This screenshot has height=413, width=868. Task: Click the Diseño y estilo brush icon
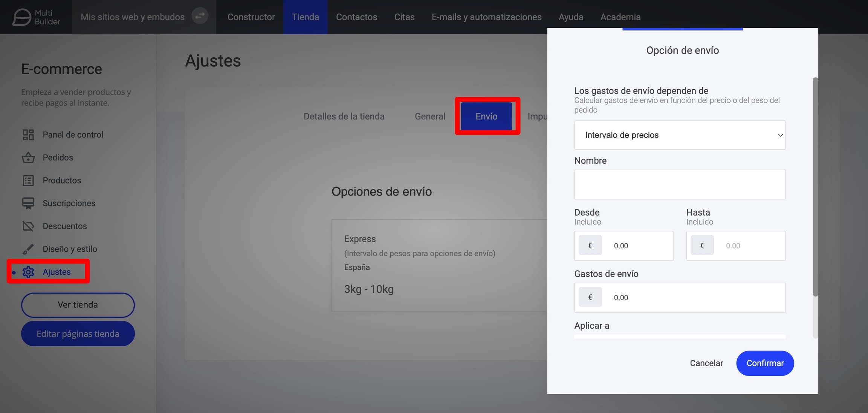click(x=28, y=249)
